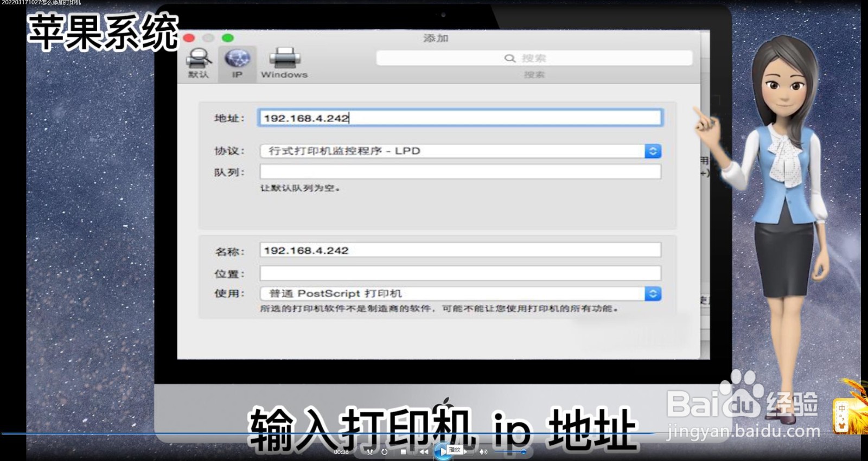Select the IP globe tab icon
The height and width of the screenshot is (461, 868).
pyautogui.click(x=237, y=58)
